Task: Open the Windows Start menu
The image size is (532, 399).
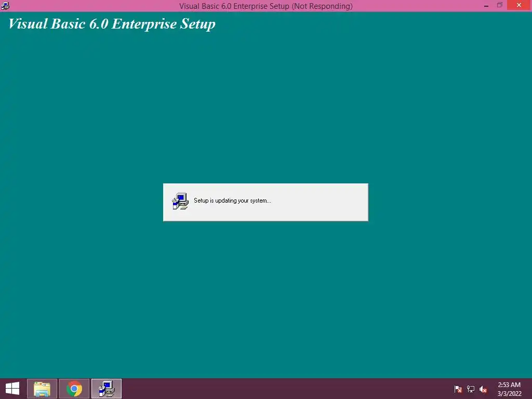Action: [12, 389]
